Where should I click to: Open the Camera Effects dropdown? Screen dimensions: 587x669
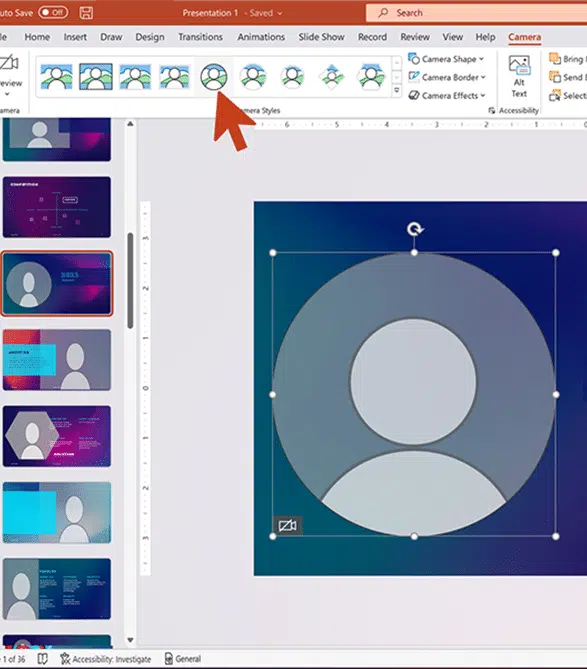point(447,96)
